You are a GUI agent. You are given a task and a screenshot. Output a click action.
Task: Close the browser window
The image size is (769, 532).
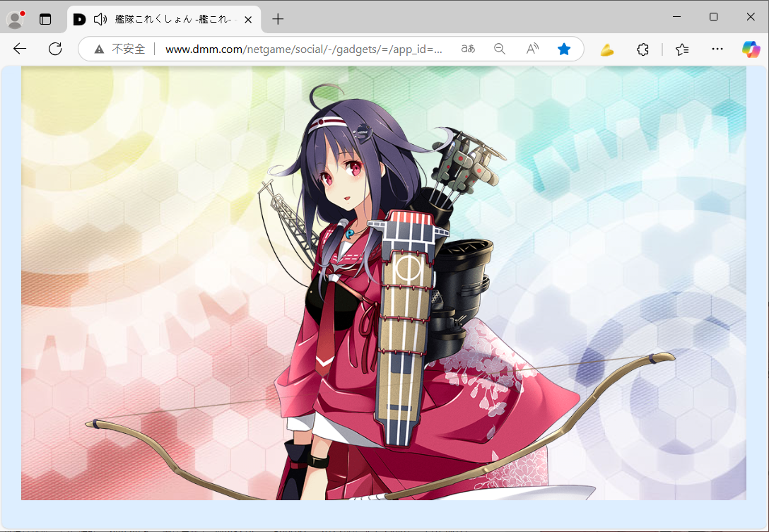751,17
